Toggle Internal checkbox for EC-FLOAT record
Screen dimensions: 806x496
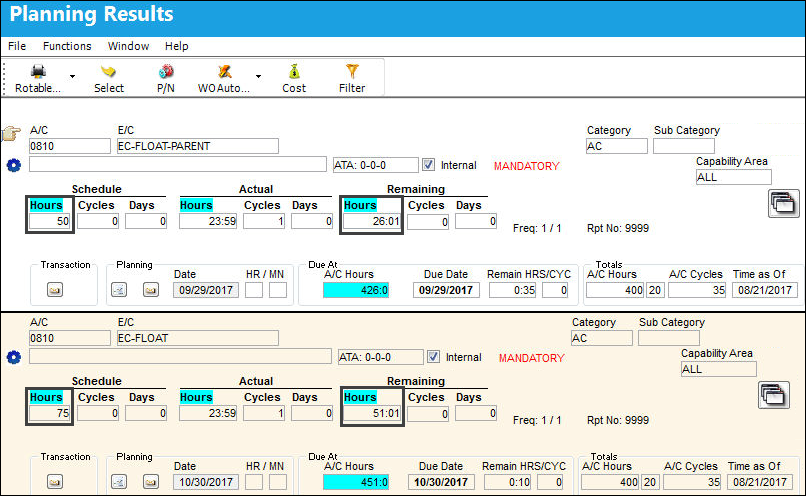pos(433,356)
